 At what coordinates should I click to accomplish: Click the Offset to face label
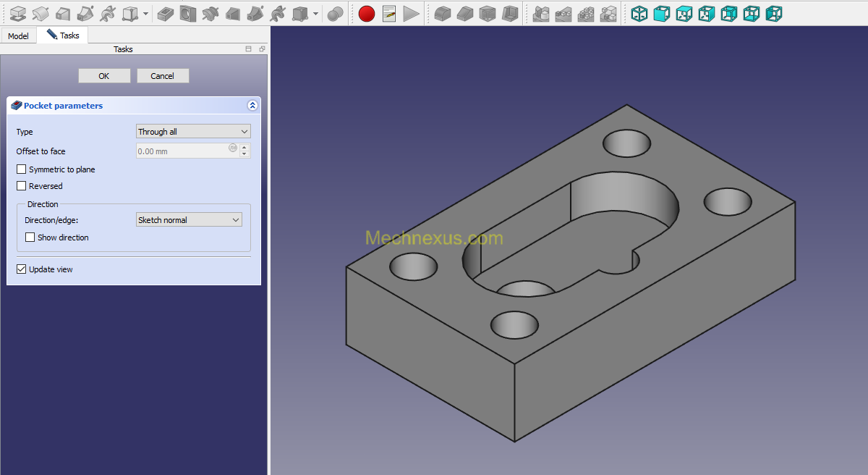[41, 151]
